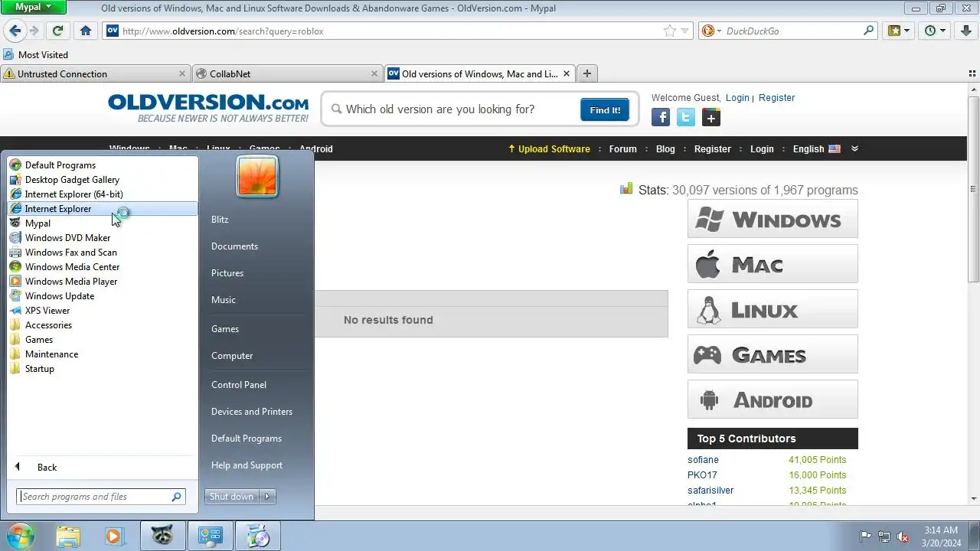
Task: Open the Upload Software link
Action: 549,149
